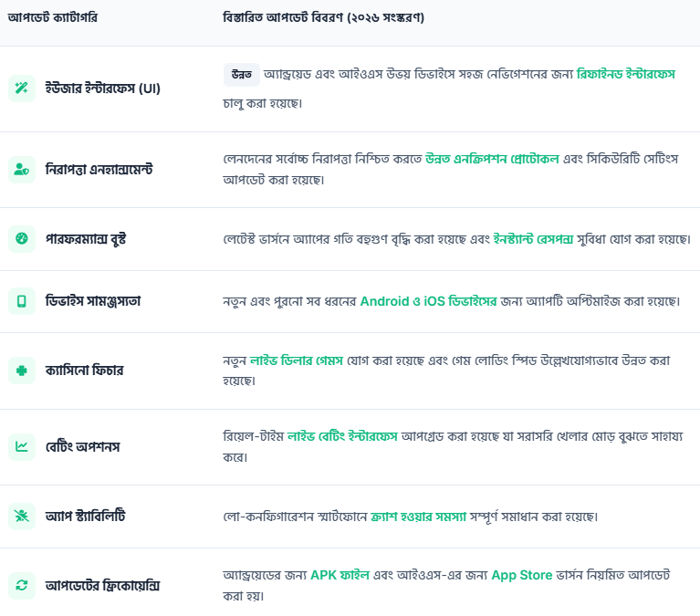Image resolution: width=700 pixels, height=616 pixels.
Task: Click the 'App Store' link
Action: coord(522,575)
